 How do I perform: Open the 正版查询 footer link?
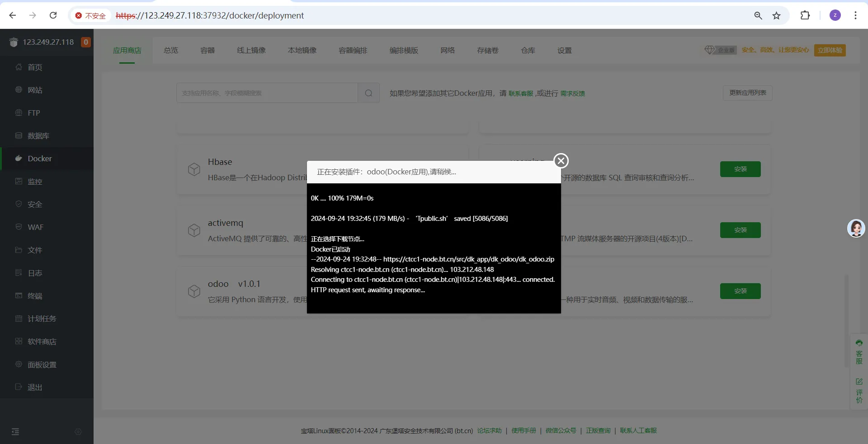[x=598, y=430]
